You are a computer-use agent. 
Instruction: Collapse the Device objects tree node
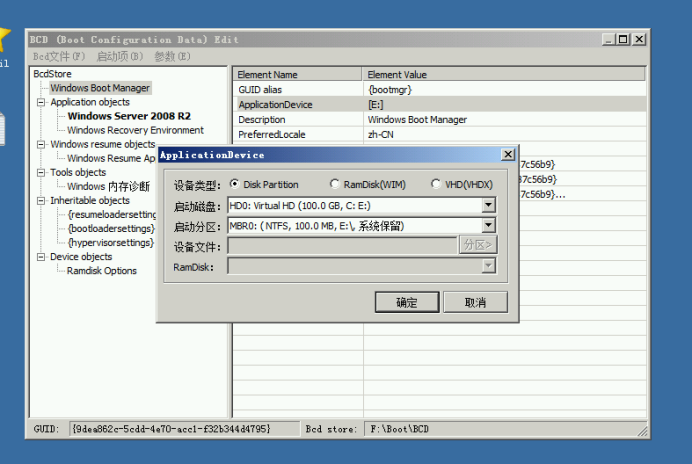click(41, 257)
